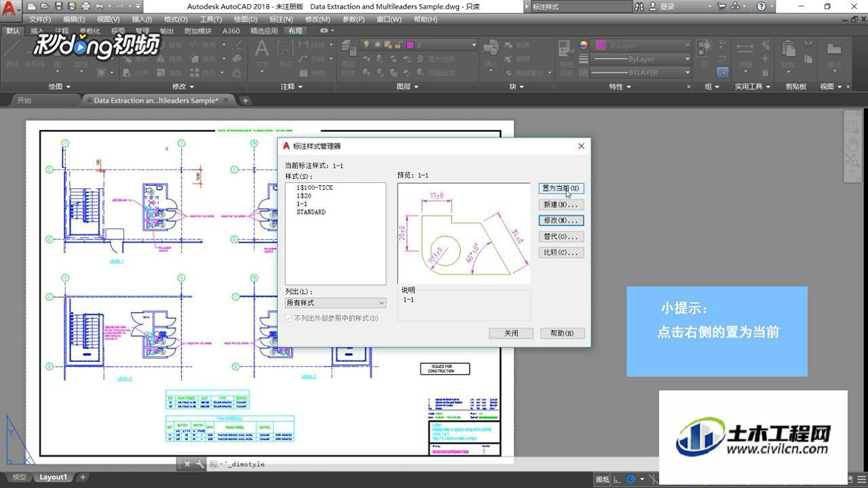Click the Plot printer icon in quick access toolbar
Screen dimensions: 868x488
(85, 6)
